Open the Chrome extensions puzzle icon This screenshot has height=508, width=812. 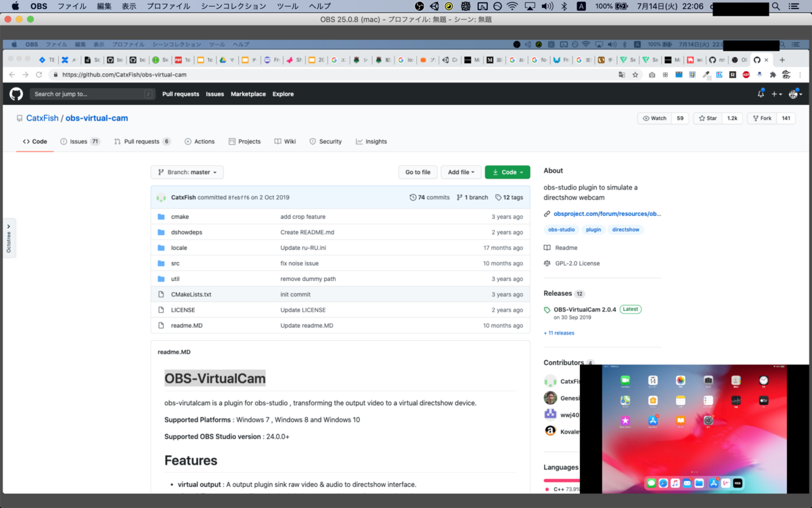pyautogui.click(x=773, y=75)
